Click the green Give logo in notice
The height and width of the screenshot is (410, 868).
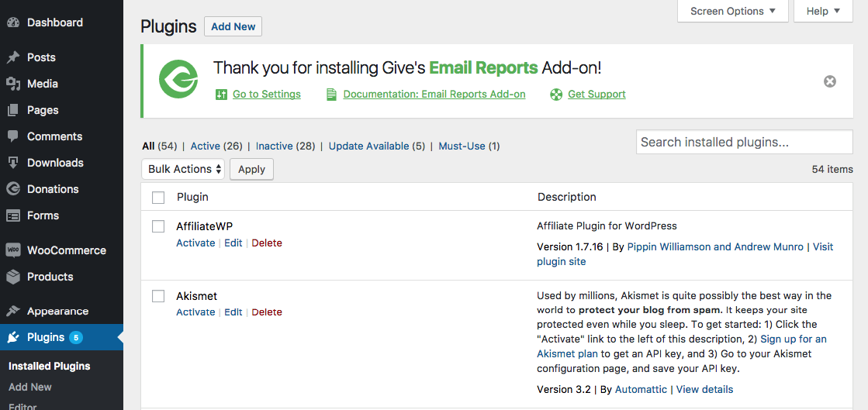click(x=178, y=80)
